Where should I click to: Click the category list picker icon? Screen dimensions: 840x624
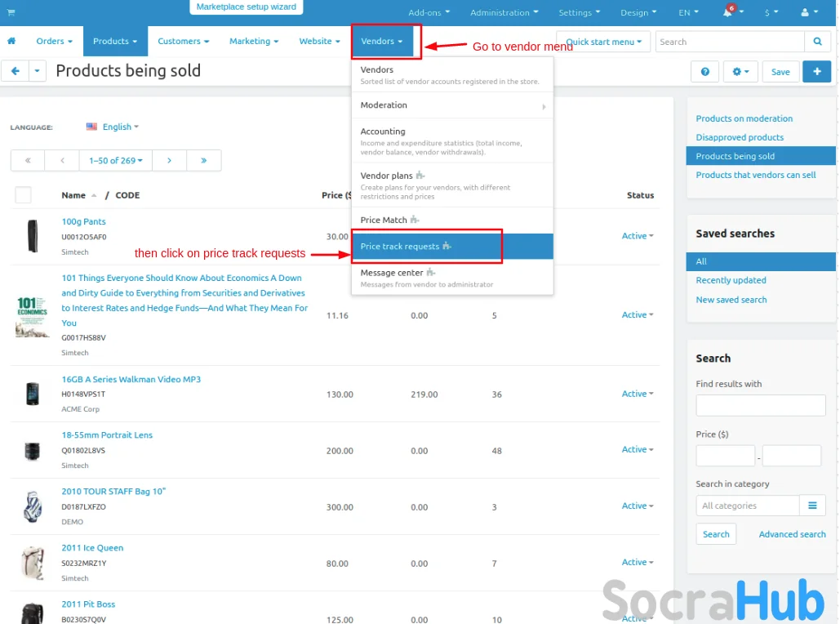(x=812, y=506)
